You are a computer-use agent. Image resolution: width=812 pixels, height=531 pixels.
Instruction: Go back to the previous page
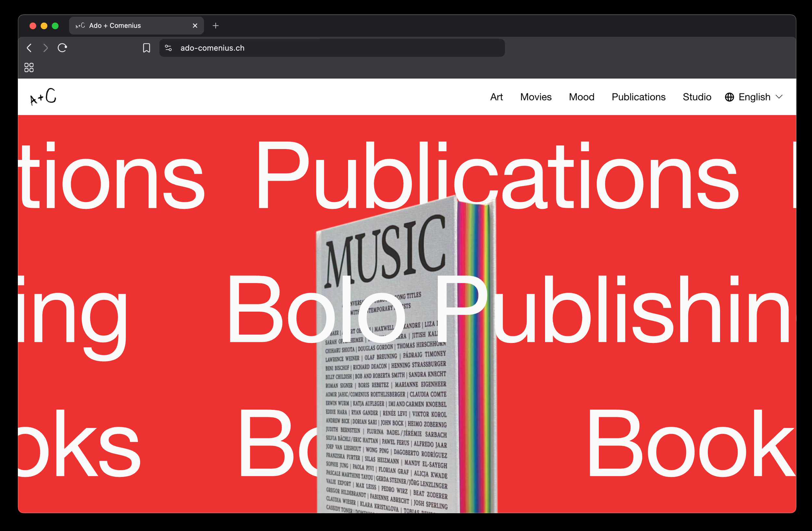tap(29, 48)
